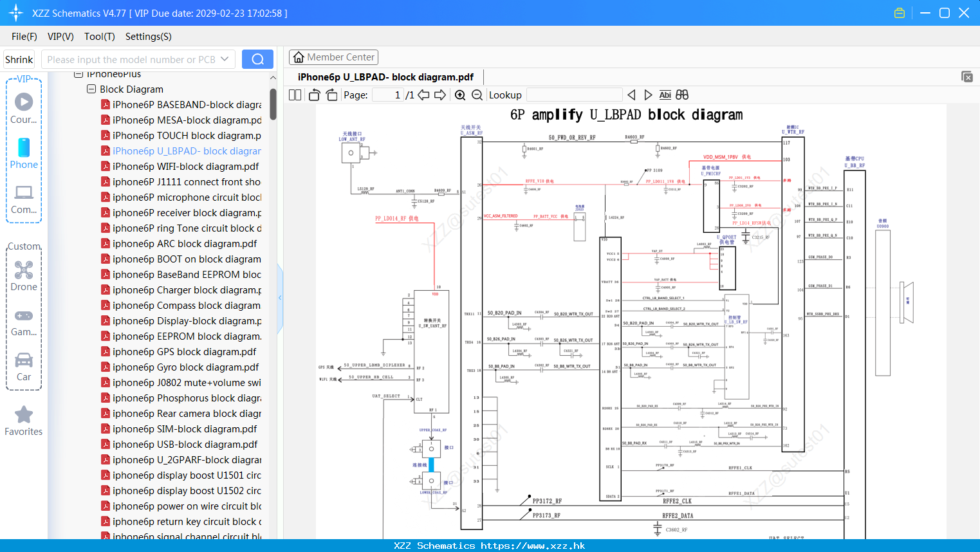The width and height of the screenshot is (980, 552).
Task: Open the Favorites star
Action: [x=24, y=421]
